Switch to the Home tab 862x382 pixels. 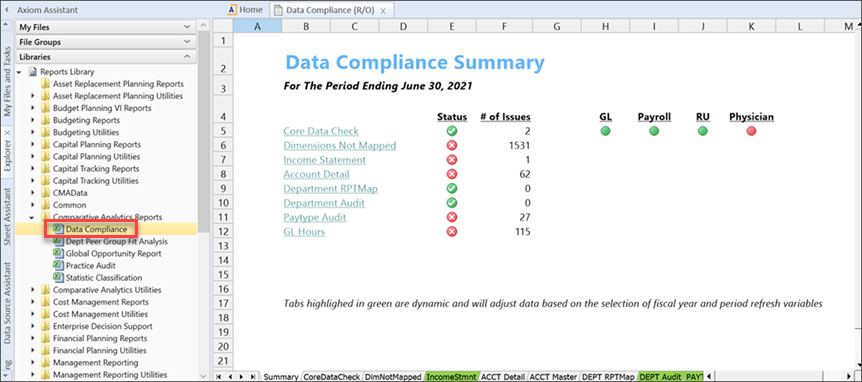coord(245,10)
